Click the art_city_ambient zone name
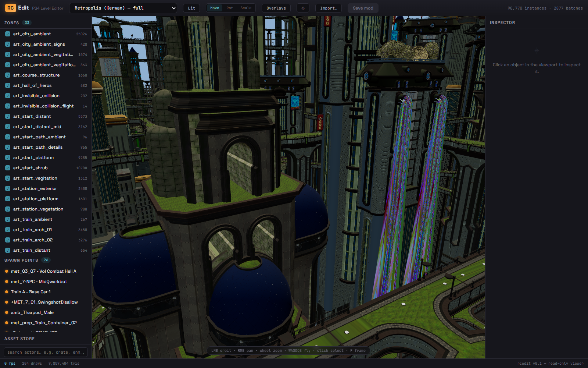 pyautogui.click(x=32, y=34)
